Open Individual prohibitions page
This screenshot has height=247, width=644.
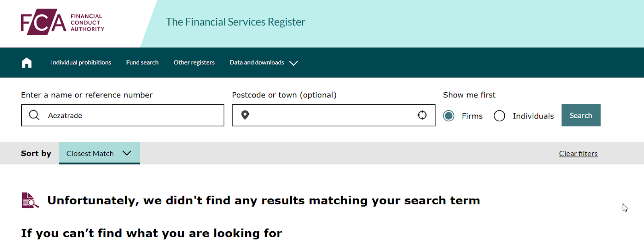[x=81, y=62]
